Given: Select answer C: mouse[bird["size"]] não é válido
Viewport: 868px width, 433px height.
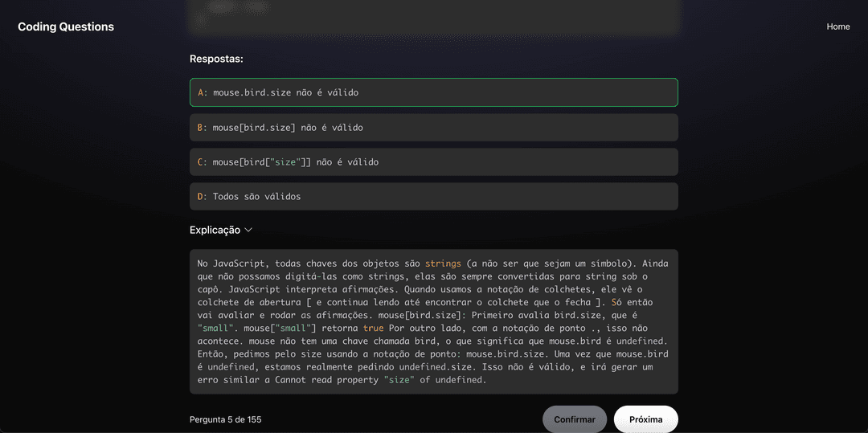Looking at the screenshot, I should pyautogui.click(x=433, y=162).
